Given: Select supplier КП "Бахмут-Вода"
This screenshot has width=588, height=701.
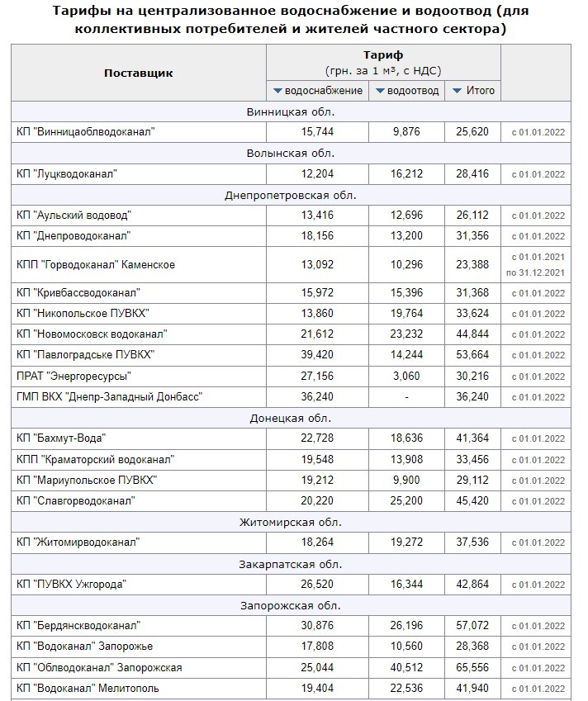Looking at the screenshot, I should 61,438.
